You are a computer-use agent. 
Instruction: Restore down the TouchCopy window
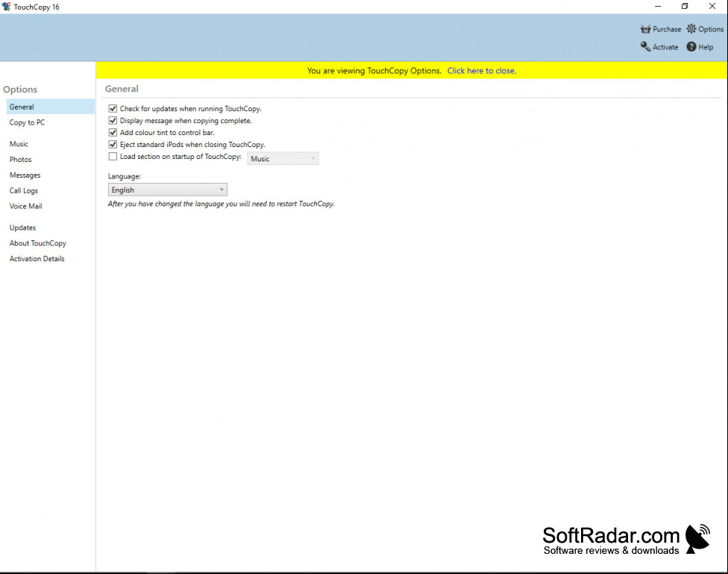click(684, 7)
